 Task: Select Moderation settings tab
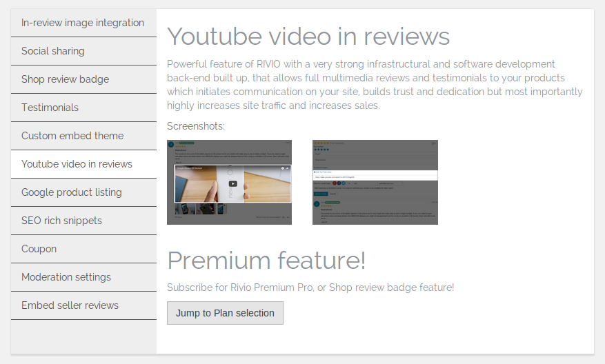(x=83, y=277)
